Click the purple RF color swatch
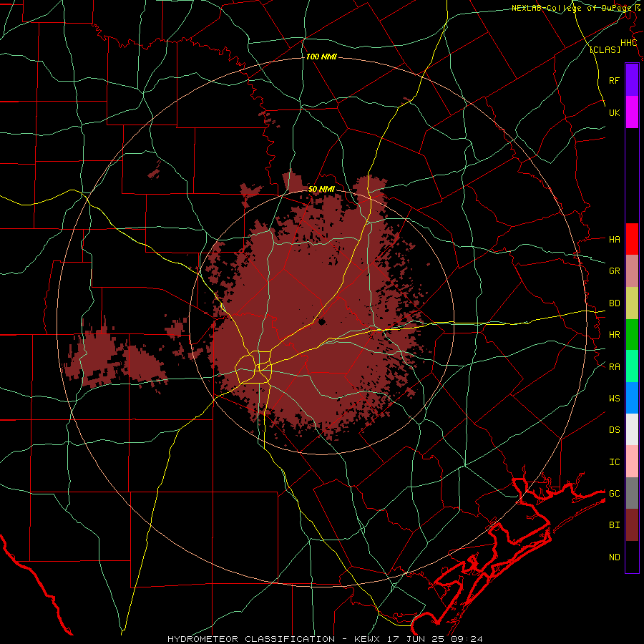644x644 pixels. [632, 79]
